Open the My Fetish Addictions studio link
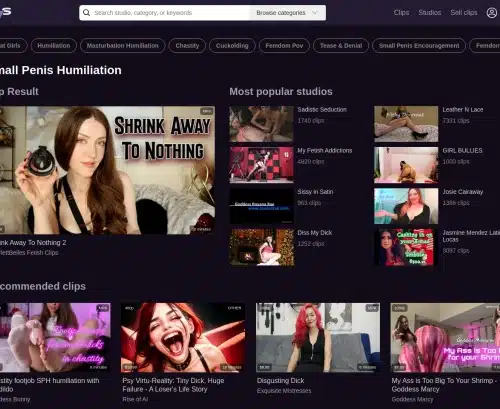The height and width of the screenshot is (409, 500). (325, 151)
